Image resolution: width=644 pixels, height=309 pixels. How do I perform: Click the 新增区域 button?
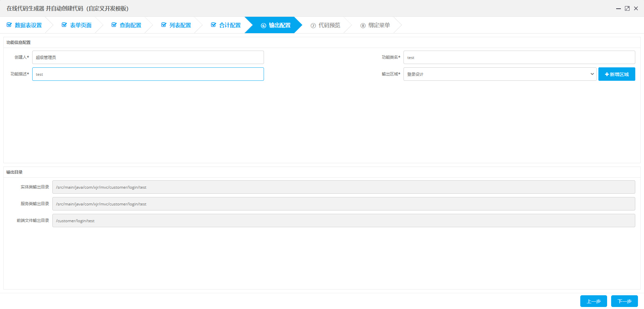[x=617, y=74]
